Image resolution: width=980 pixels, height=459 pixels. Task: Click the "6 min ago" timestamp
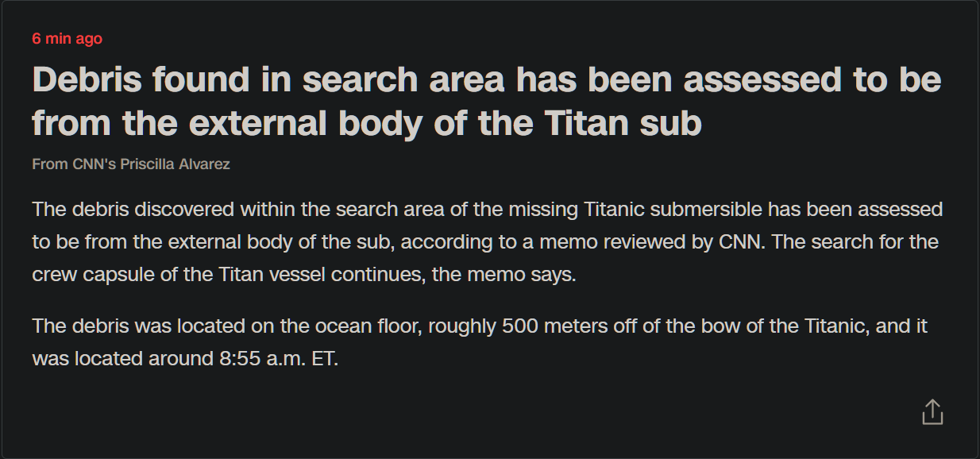click(x=67, y=39)
